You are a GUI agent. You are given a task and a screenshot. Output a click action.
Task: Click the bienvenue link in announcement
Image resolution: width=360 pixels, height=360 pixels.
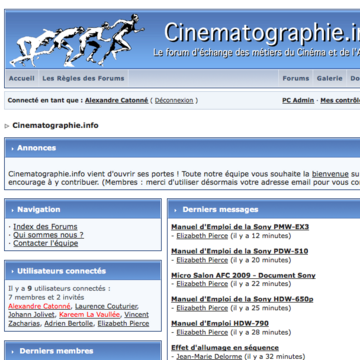click(330, 174)
